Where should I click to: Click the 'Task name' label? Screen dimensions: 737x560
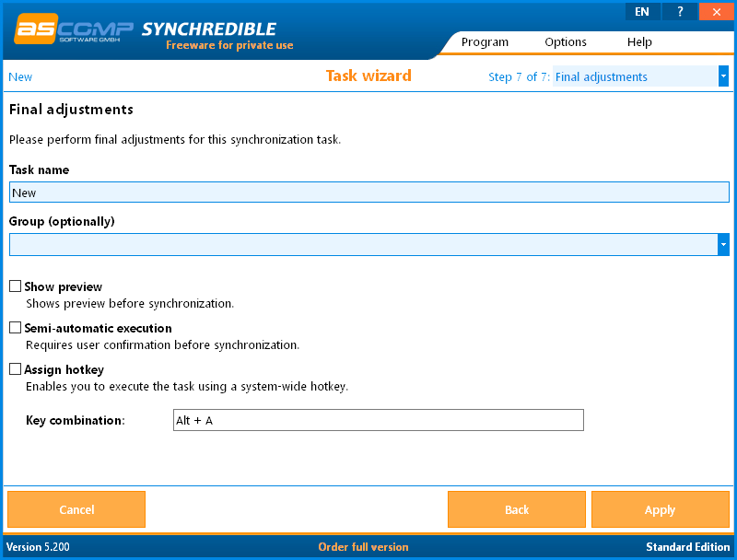[39, 170]
